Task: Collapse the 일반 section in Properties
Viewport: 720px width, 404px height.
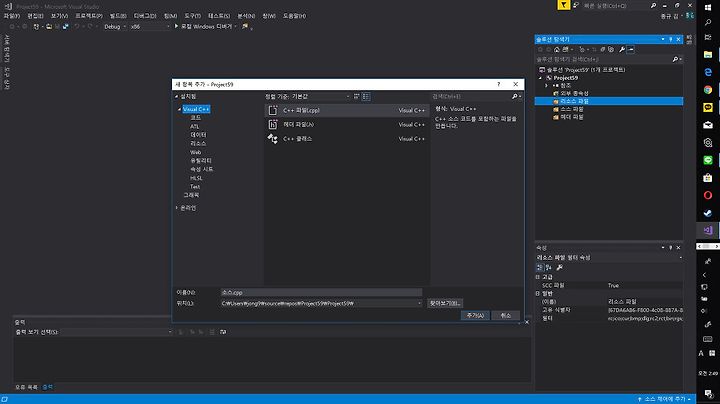Action: [538, 293]
